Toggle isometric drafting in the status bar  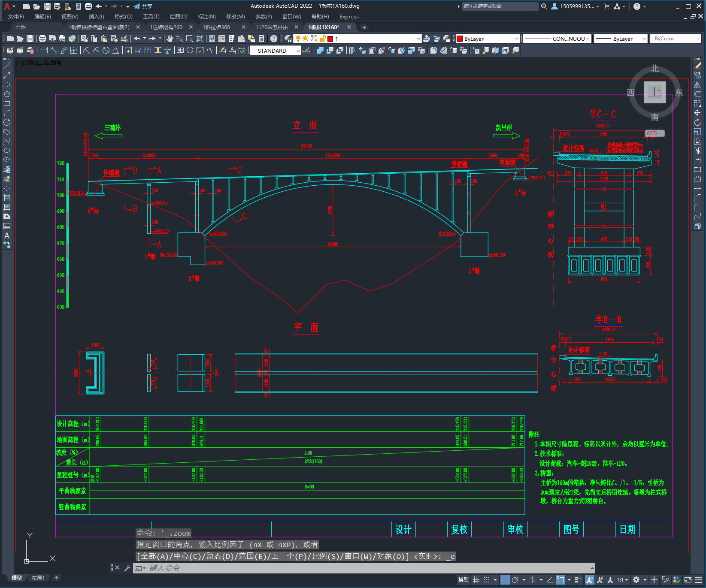tap(532, 580)
